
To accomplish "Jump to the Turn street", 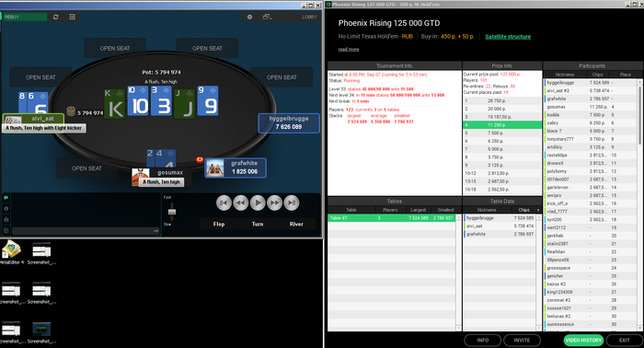I will [x=258, y=224].
